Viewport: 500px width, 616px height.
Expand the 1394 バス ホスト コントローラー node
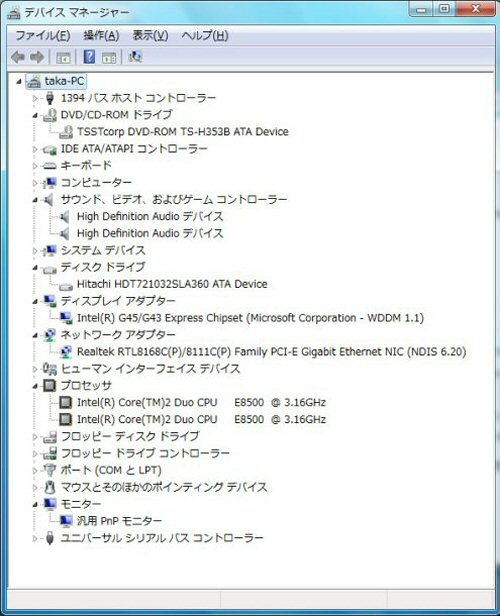click(x=35, y=98)
